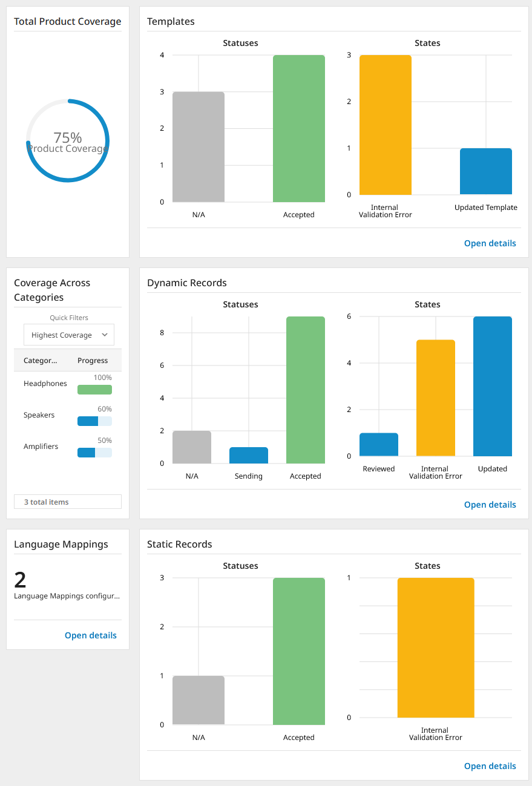Click the Amplifiers 50% progress bar

94,453
